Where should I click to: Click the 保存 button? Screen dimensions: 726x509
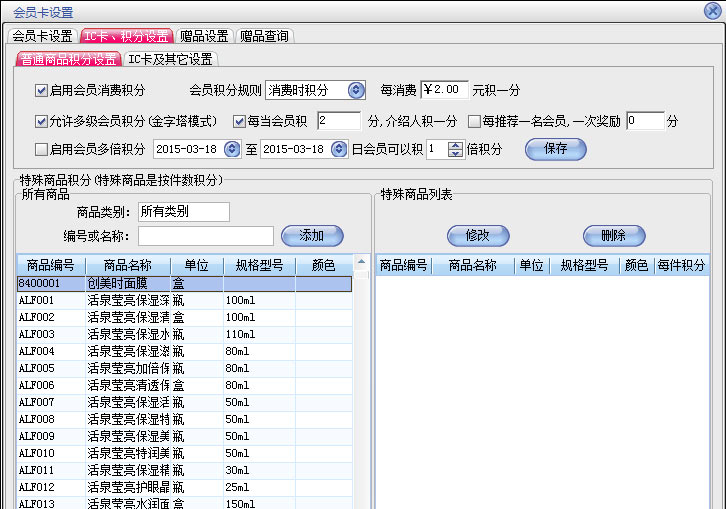click(555, 149)
